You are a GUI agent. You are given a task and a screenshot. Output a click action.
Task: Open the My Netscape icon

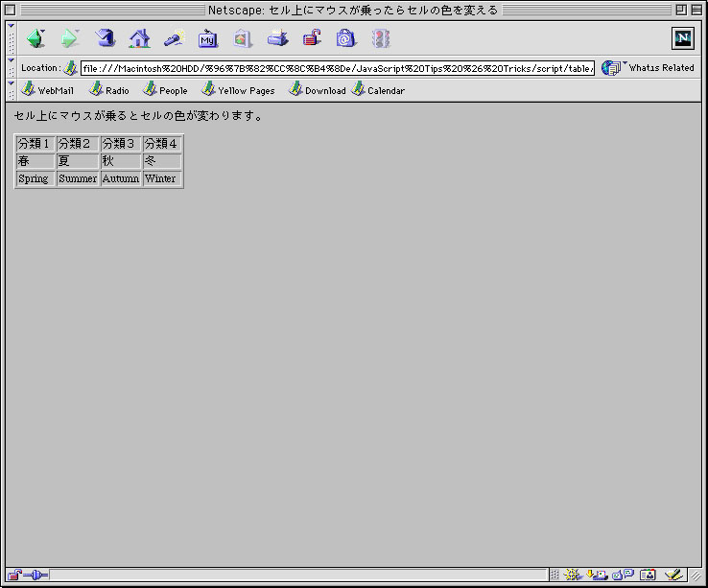click(208, 38)
